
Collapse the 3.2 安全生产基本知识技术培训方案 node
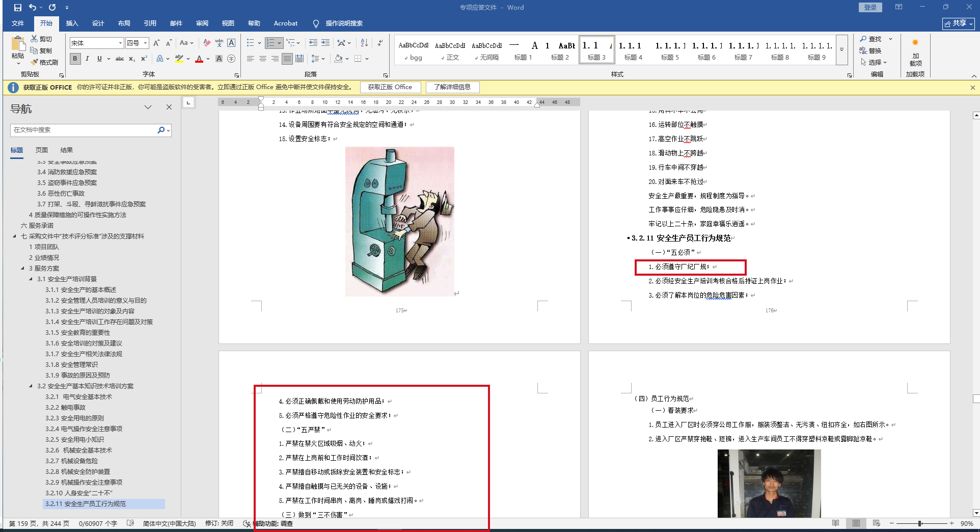click(31, 386)
